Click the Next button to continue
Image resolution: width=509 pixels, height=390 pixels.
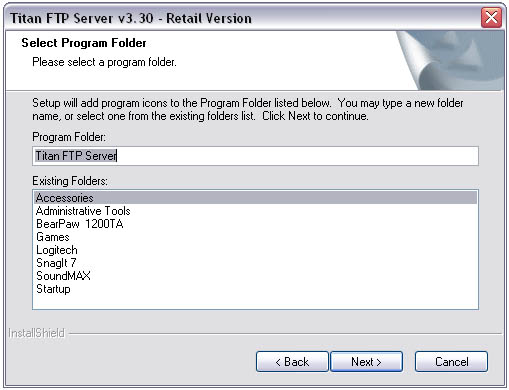pyautogui.click(x=366, y=362)
